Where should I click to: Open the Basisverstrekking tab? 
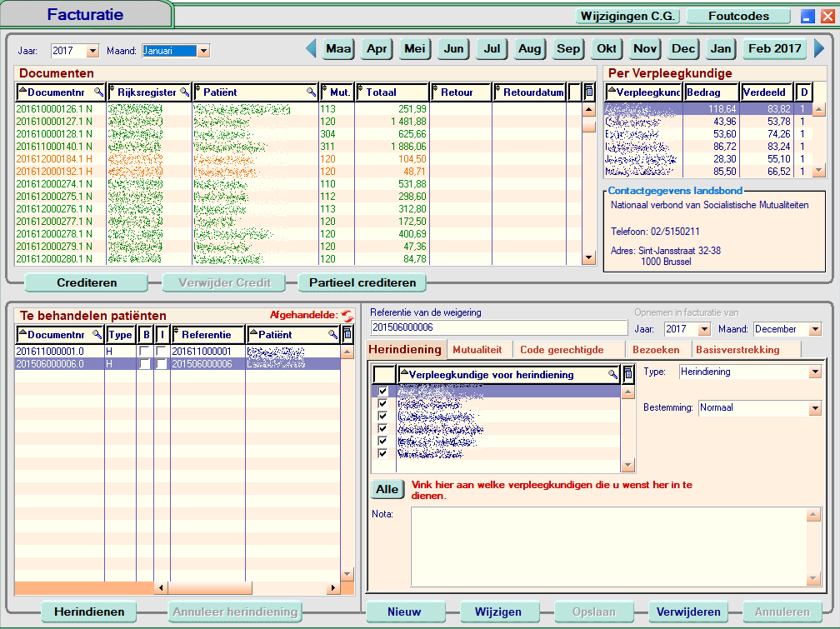tap(737, 350)
